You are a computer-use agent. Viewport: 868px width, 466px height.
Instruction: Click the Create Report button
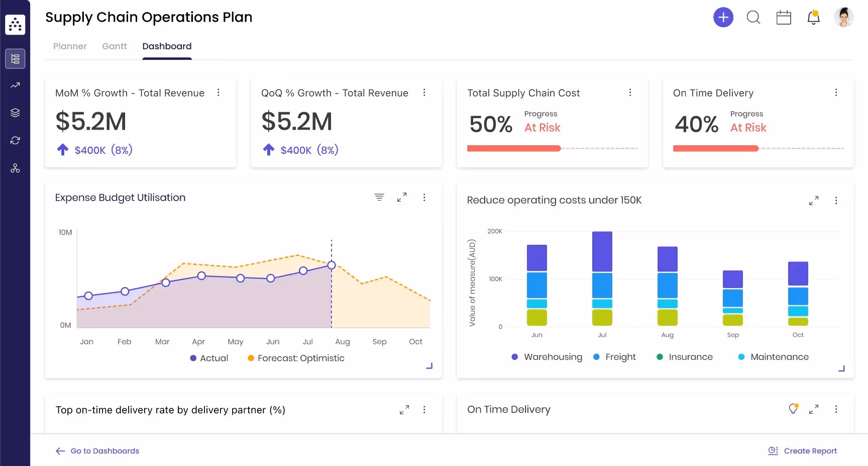(803, 450)
